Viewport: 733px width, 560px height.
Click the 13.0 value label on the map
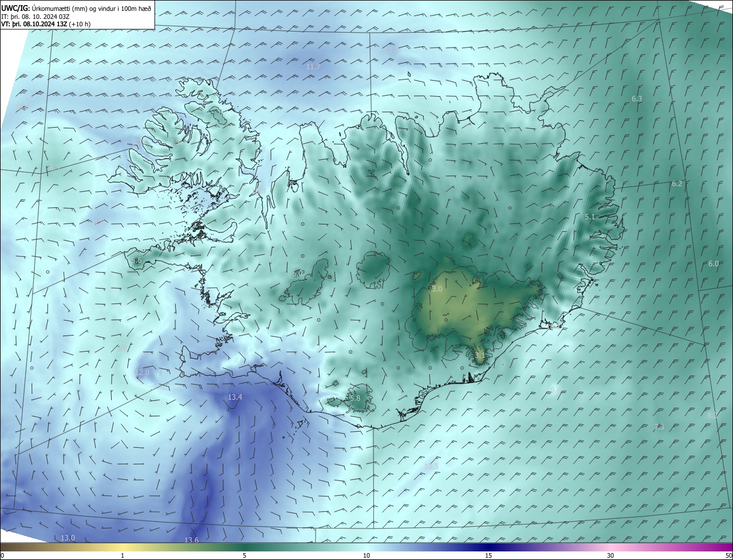pos(68,538)
